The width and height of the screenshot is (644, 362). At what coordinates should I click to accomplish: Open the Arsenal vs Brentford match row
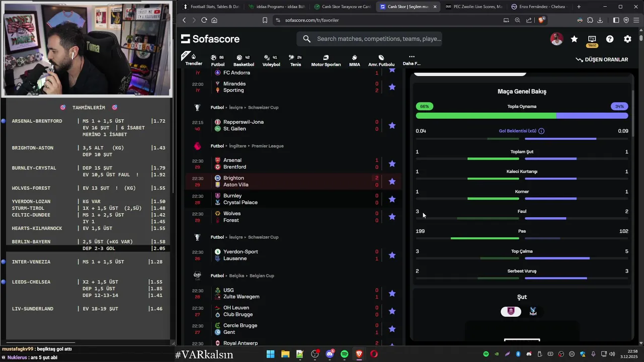pos(293,163)
